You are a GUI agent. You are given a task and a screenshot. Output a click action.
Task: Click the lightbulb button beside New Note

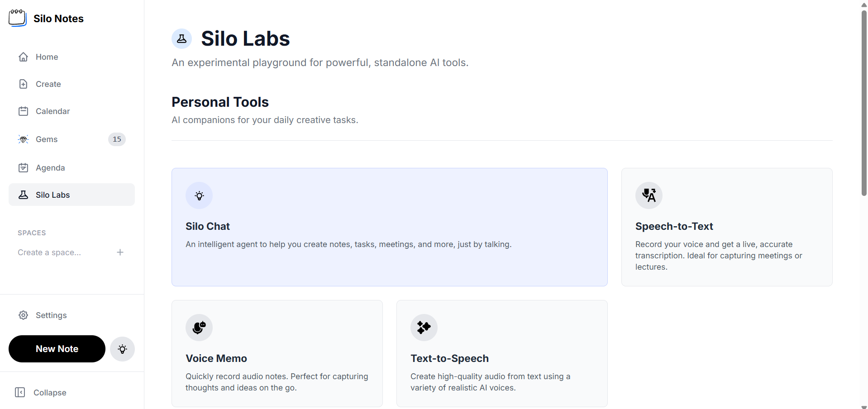(x=122, y=349)
